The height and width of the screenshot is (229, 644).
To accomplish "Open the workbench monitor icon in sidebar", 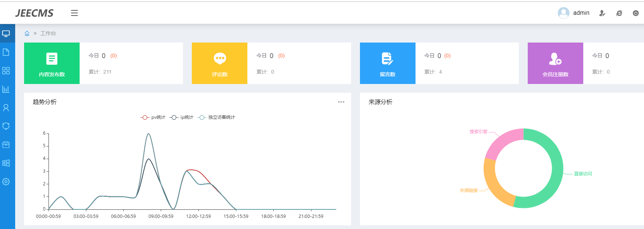I will (6, 34).
